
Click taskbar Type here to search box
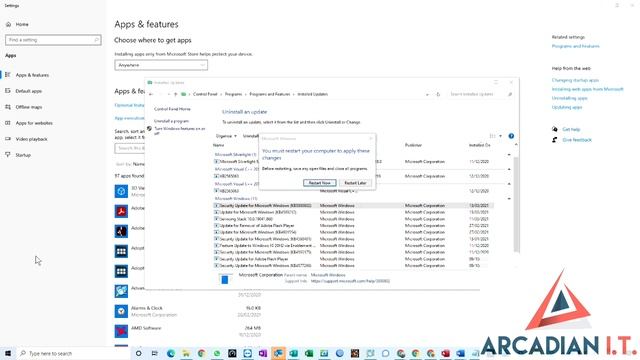point(73,353)
